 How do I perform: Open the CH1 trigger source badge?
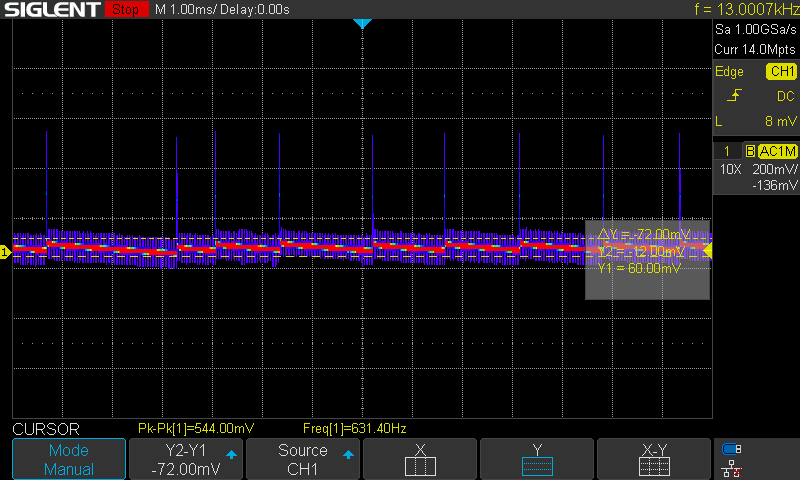pos(780,72)
